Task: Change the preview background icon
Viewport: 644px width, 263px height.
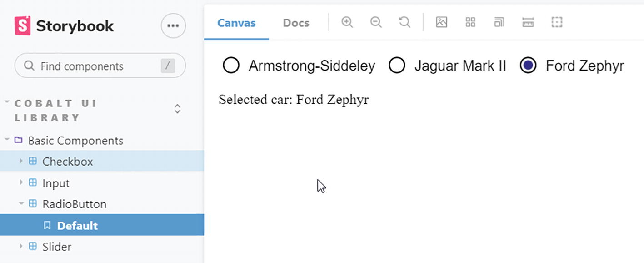Action: tap(441, 22)
